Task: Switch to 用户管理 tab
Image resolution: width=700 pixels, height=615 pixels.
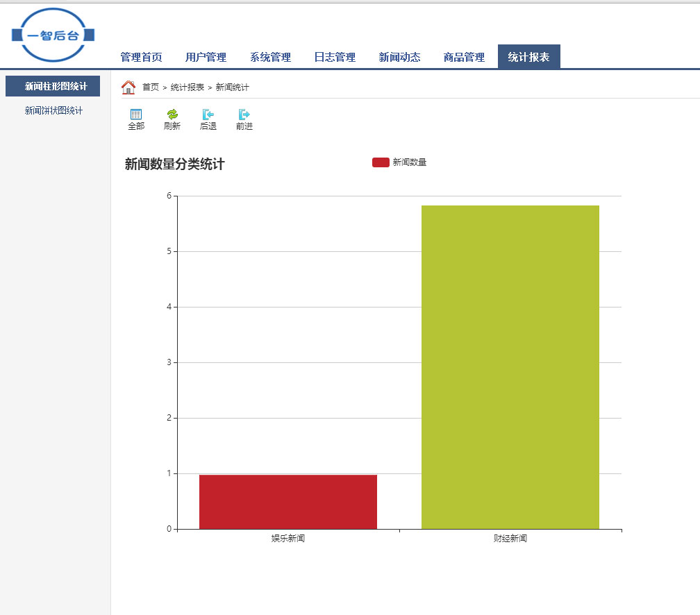Action: coord(206,58)
